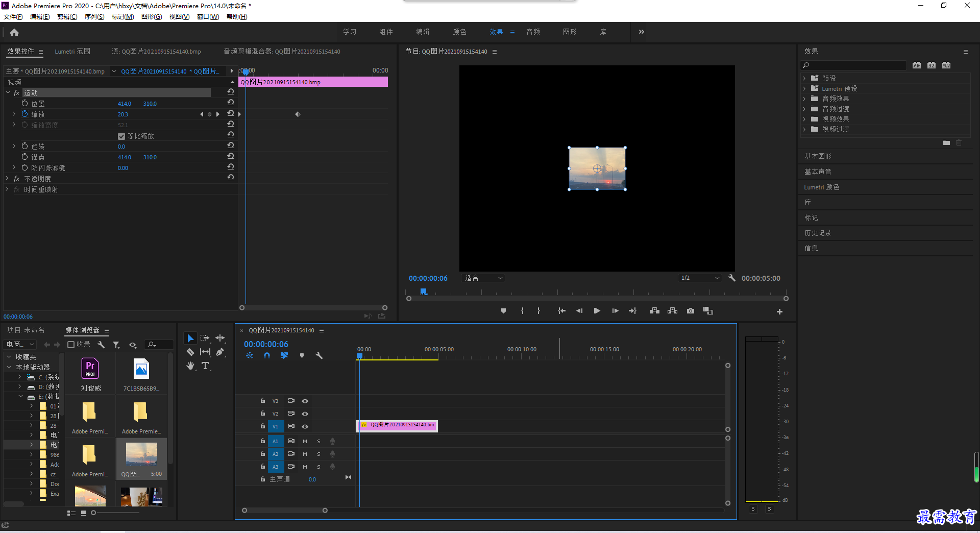Switch to the 编辑 workspace tab
The width and height of the screenshot is (980, 533).
pyautogui.click(x=423, y=32)
